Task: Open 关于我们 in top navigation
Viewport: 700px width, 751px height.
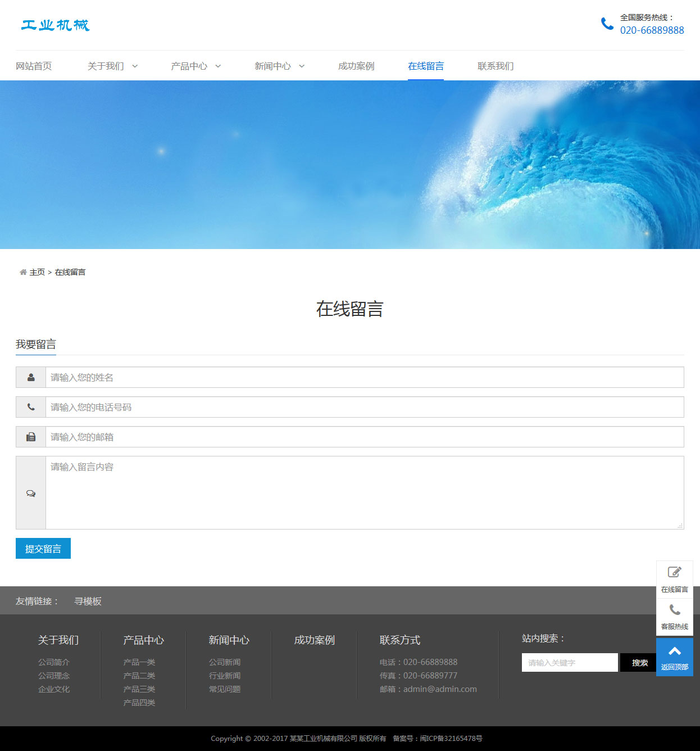Action: point(106,66)
